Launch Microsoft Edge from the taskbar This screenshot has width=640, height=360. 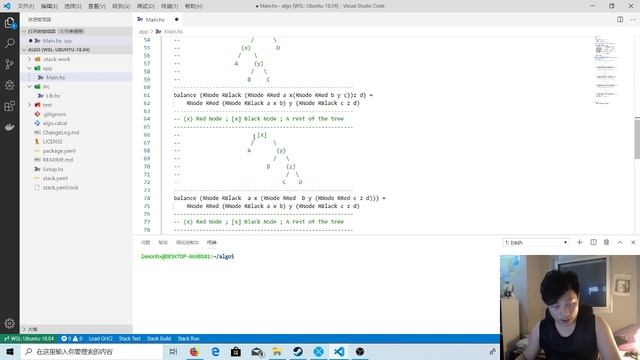click(x=215, y=351)
